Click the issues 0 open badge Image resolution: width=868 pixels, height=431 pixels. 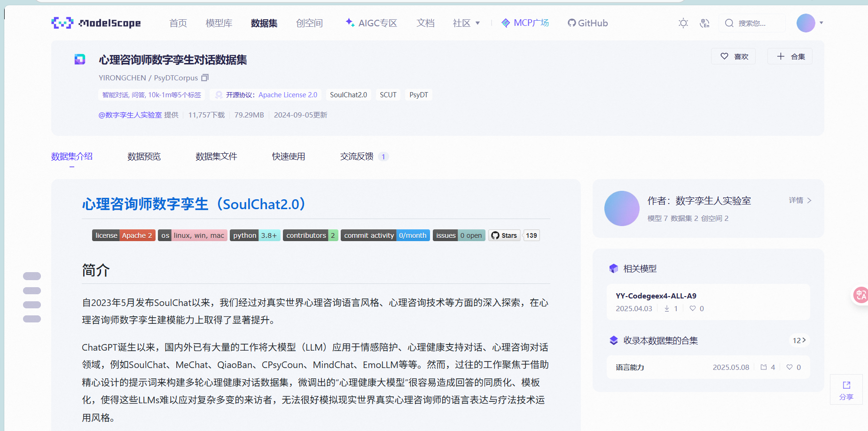459,235
